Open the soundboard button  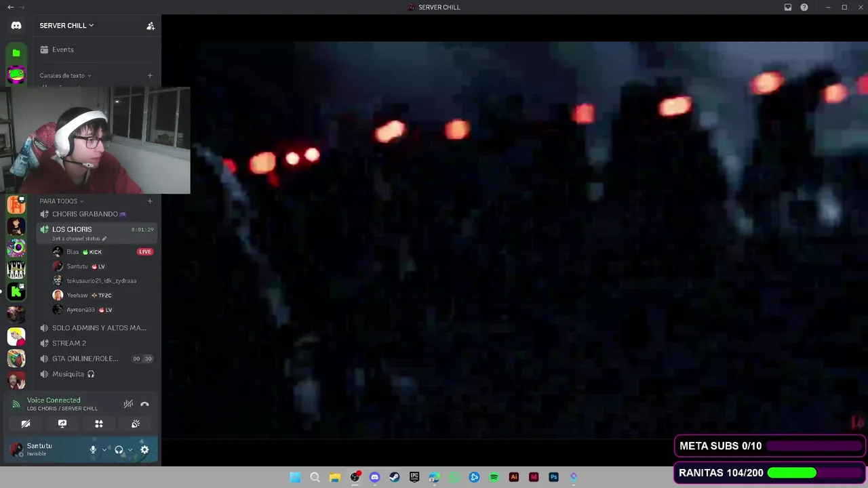tap(136, 424)
